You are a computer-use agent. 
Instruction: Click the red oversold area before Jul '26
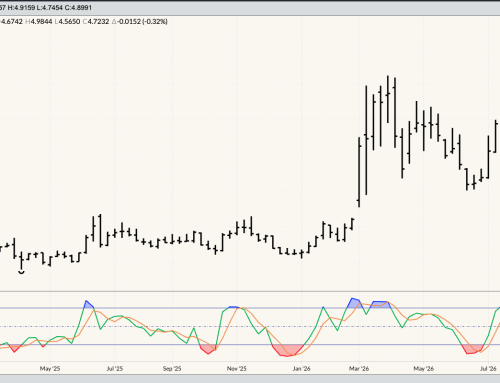click(473, 349)
